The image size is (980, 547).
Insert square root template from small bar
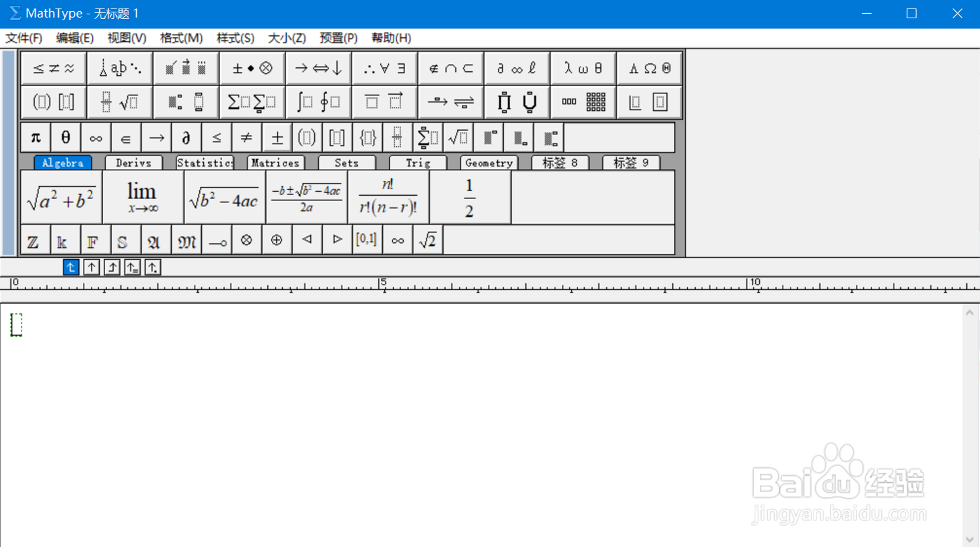458,137
